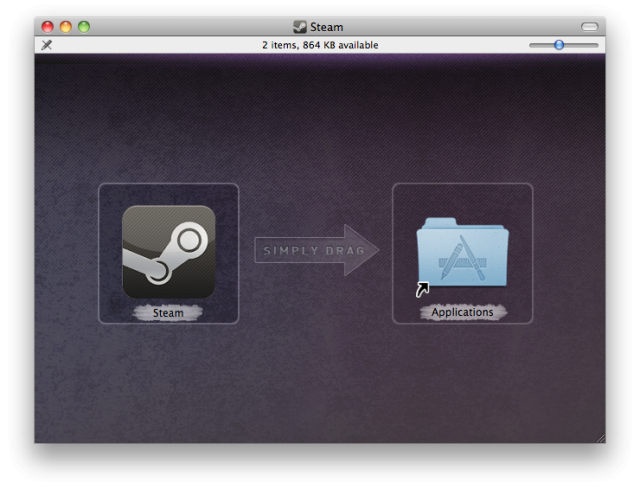
Task: Close the Steam disk image window
Action: tap(48, 27)
